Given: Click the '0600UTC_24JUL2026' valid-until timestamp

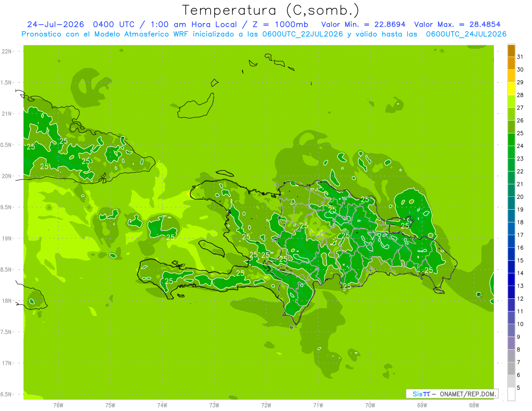Looking at the screenshot, I should (x=466, y=34).
